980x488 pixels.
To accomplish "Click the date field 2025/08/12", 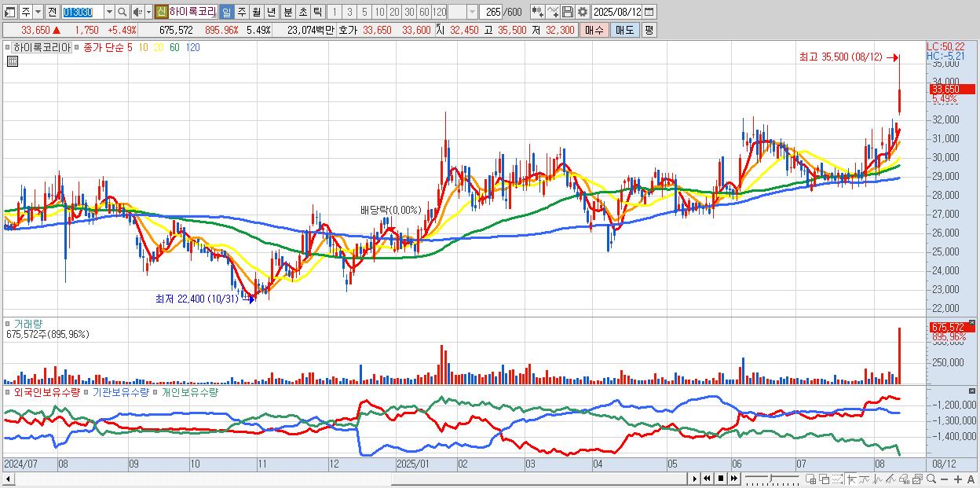I will 617,12.
